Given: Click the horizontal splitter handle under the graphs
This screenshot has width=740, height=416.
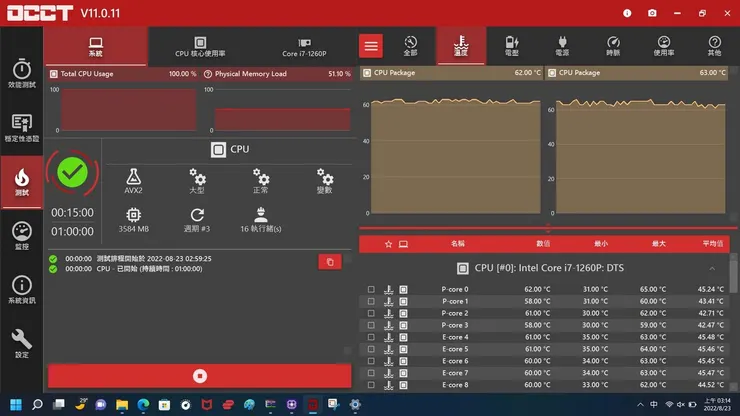Looking at the screenshot, I should click(548, 228).
